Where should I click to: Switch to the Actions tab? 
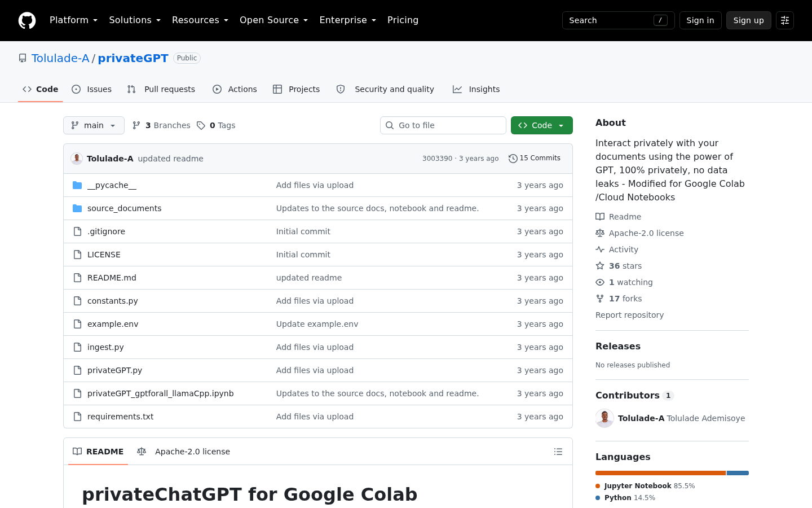(x=235, y=89)
